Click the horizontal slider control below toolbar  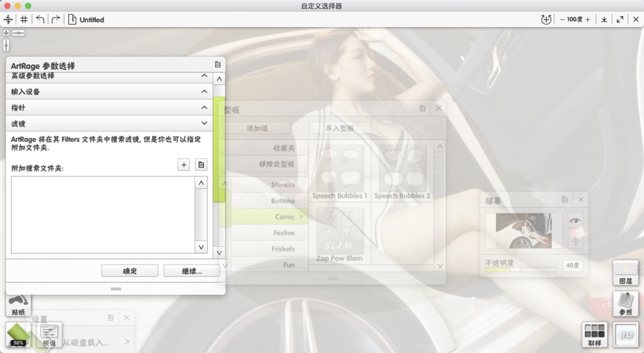pos(19,33)
